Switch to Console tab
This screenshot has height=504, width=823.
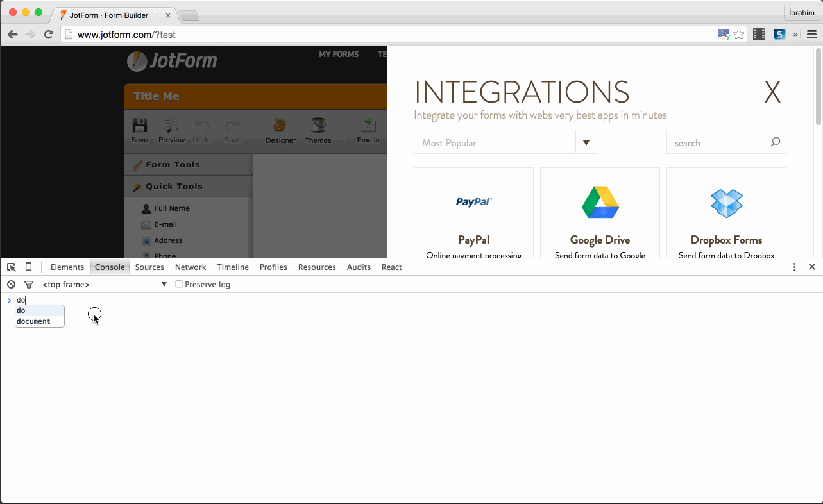click(x=110, y=267)
